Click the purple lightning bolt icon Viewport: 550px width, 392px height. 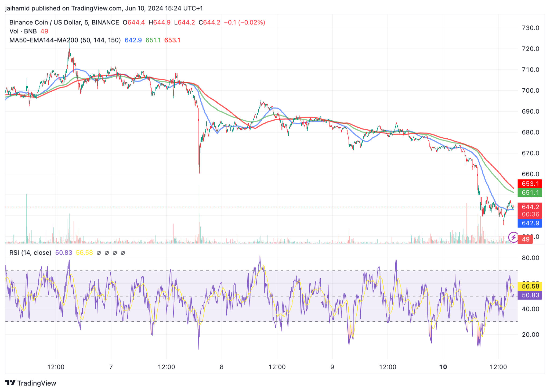click(x=513, y=237)
